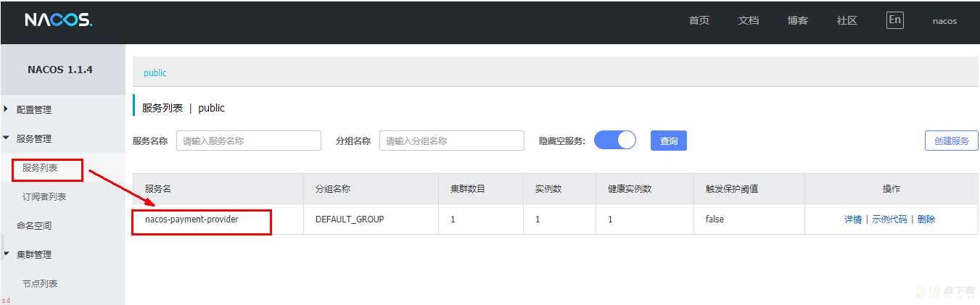Click the 创建服务 button
This screenshot has width=980, height=305.
coord(952,141)
